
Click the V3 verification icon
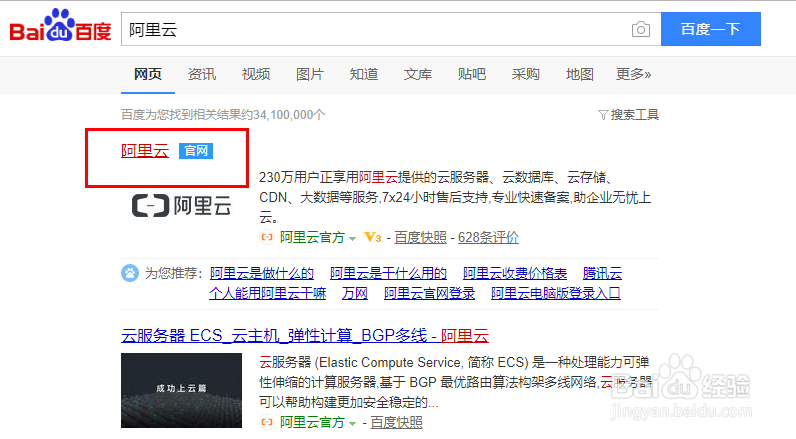pyautogui.click(x=373, y=237)
